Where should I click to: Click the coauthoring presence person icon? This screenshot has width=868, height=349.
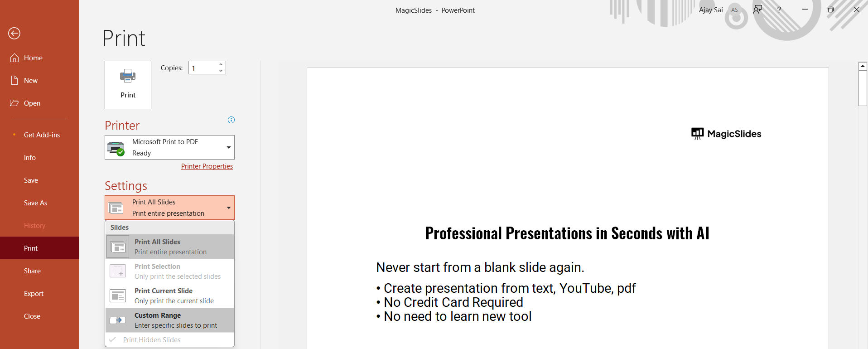pos(757,10)
